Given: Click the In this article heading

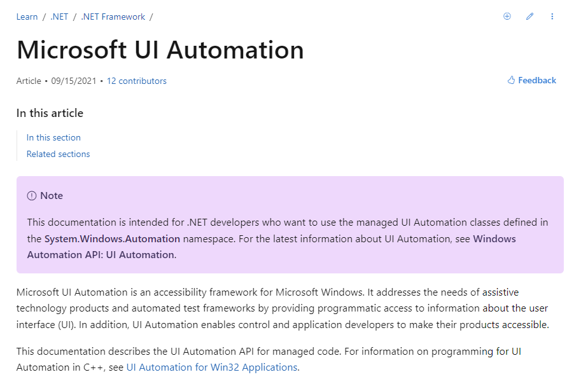Looking at the screenshot, I should point(50,113).
